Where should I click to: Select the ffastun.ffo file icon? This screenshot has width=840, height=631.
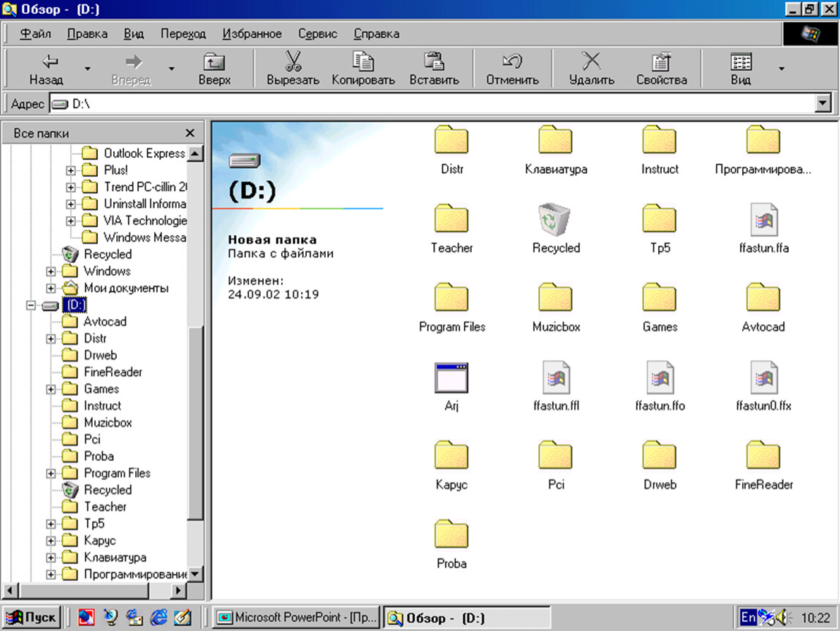tap(660, 377)
